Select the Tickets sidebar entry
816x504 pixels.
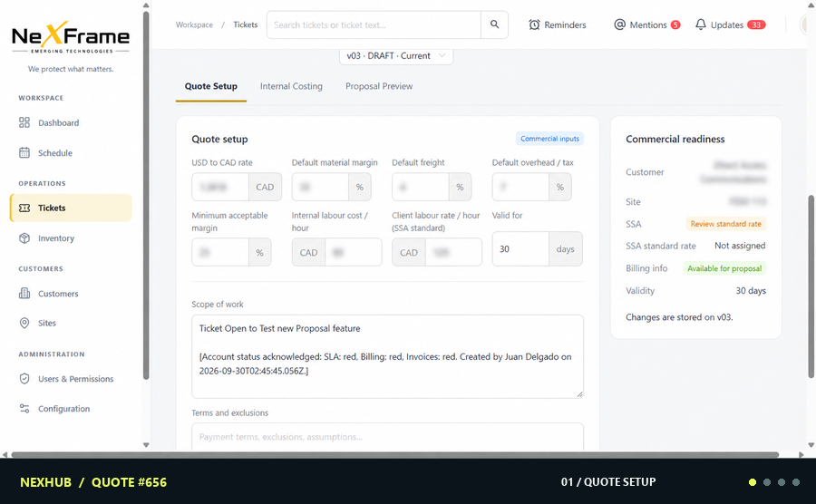coord(71,208)
